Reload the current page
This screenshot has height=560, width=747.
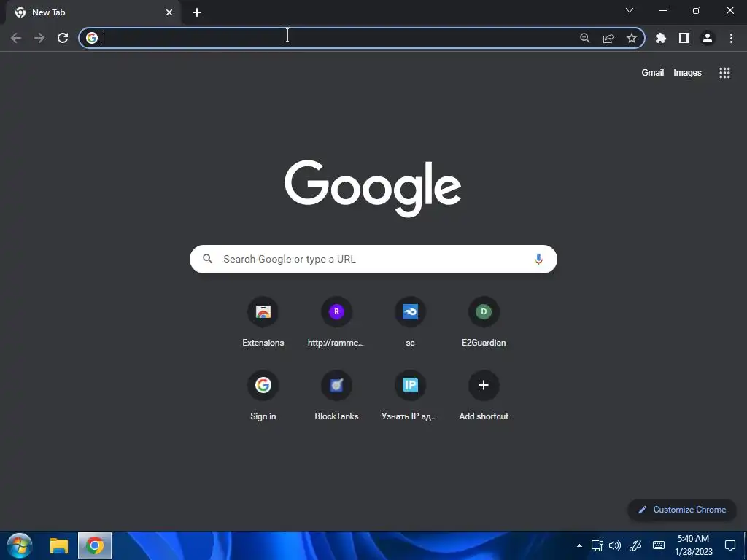click(x=63, y=38)
